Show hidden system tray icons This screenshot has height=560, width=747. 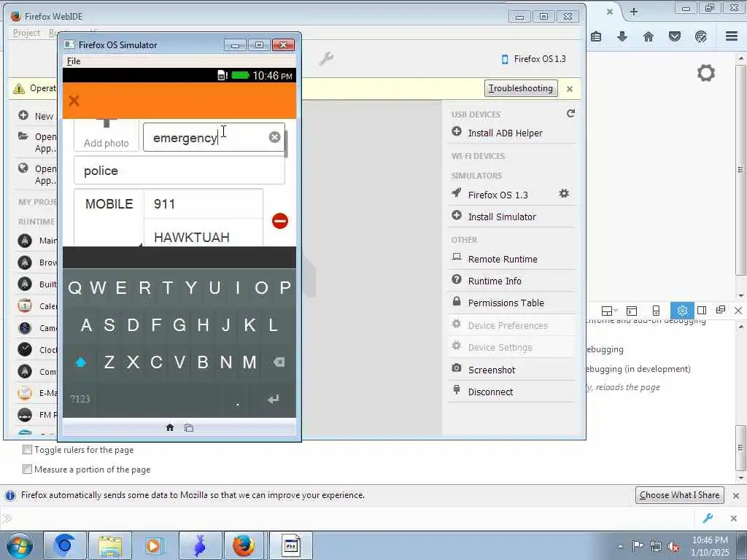click(620, 546)
